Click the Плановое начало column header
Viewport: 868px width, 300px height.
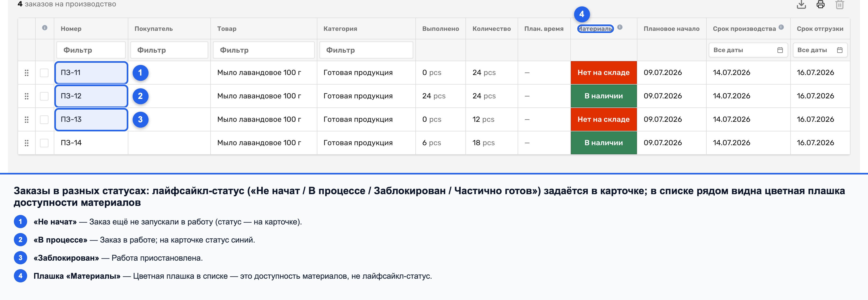click(672, 29)
